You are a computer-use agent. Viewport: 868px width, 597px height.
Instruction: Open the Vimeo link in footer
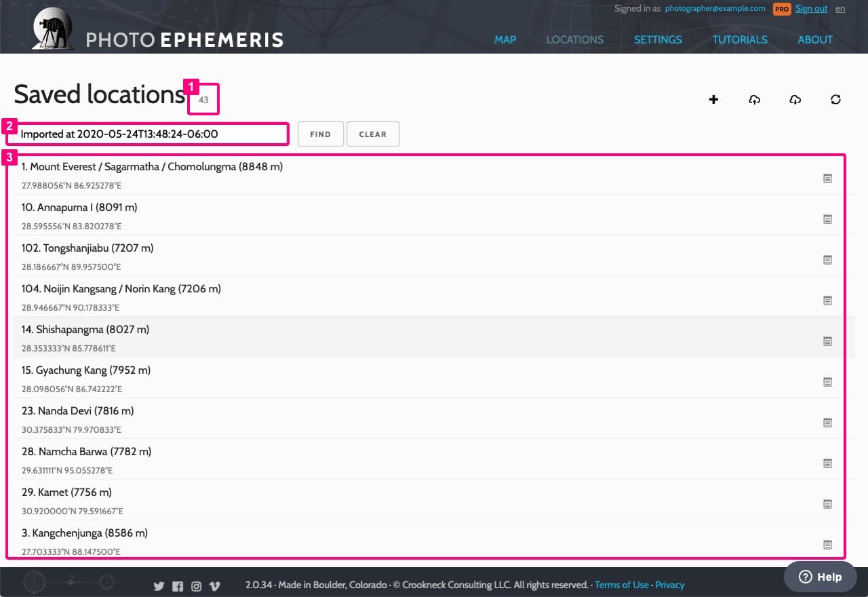pyautogui.click(x=215, y=586)
